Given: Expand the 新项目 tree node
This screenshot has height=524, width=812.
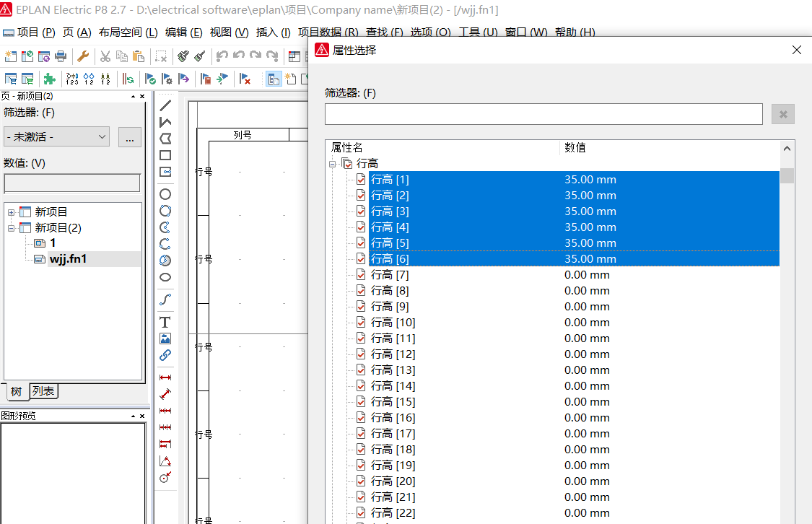Looking at the screenshot, I should pos(11,212).
